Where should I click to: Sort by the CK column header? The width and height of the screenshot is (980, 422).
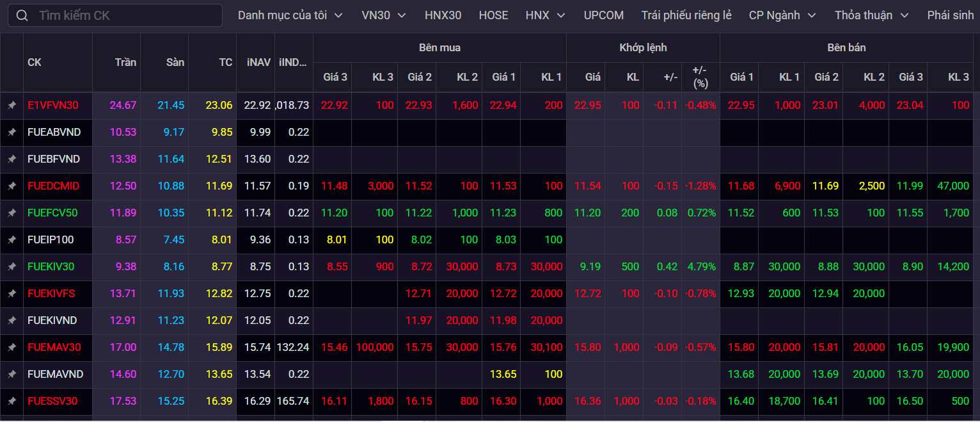pos(35,63)
